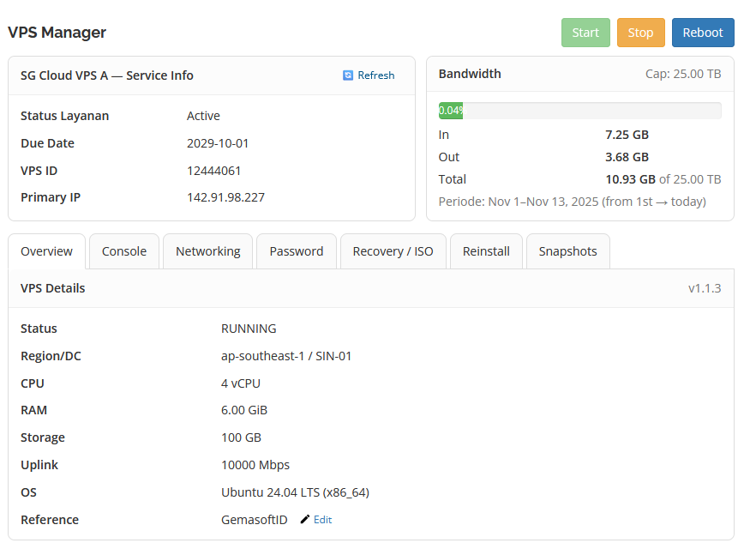Image resolution: width=756 pixels, height=549 pixels.
Task: Switch to the Reinstall tab
Action: 486,251
